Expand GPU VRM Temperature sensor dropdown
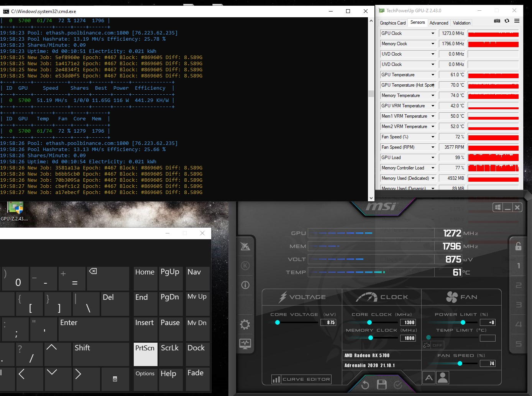The height and width of the screenshot is (396, 532). click(433, 106)
